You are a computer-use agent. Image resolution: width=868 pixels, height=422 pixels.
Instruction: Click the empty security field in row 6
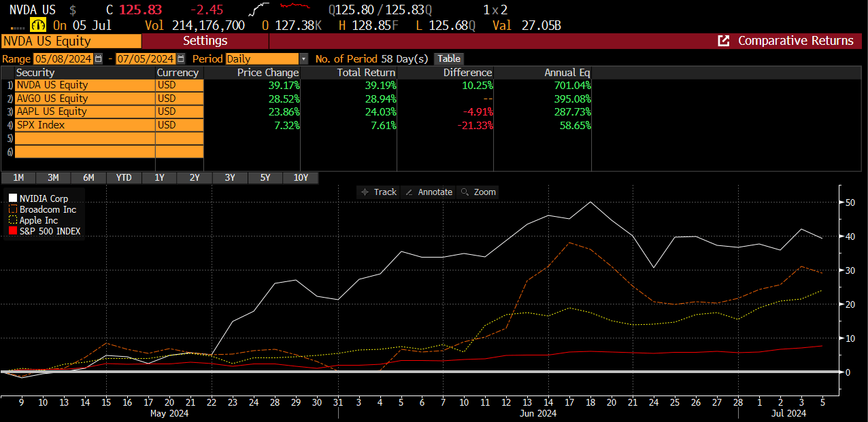(x=85, y=152)
